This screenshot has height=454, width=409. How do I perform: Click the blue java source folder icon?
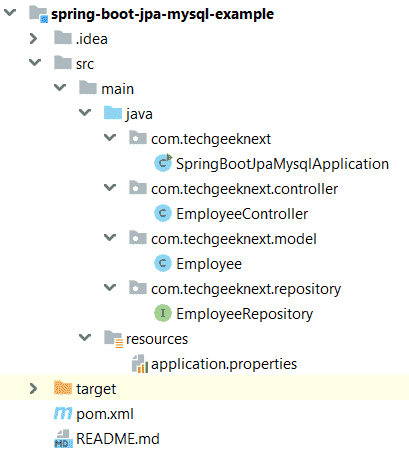tap(113, 113)
